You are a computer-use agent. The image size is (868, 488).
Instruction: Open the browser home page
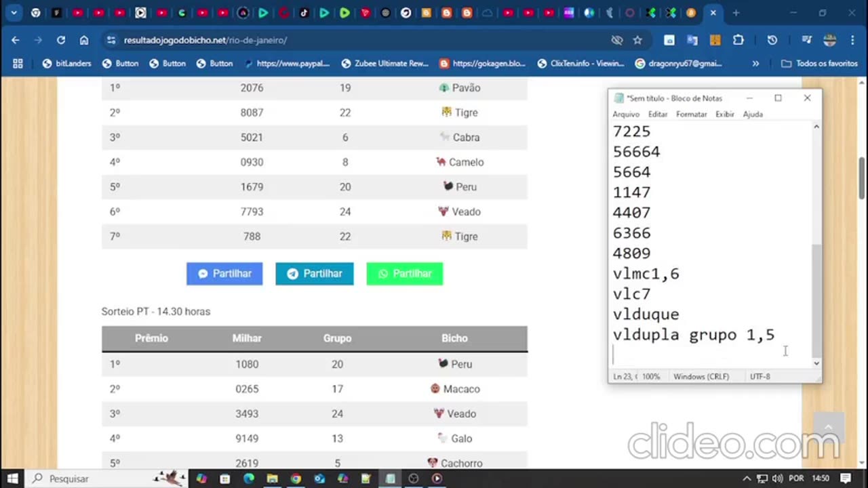click(84, 40)
